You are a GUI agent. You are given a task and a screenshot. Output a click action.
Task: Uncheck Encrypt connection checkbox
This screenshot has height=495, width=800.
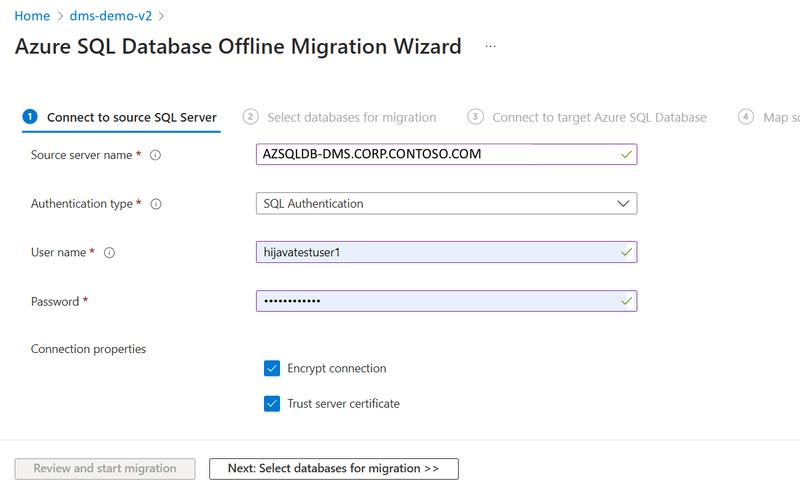(x=272, y=368)
